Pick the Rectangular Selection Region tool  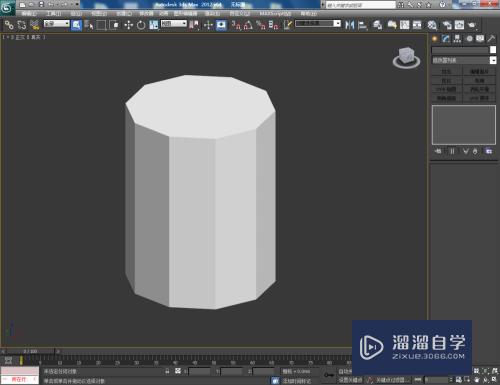pos(101,25)
